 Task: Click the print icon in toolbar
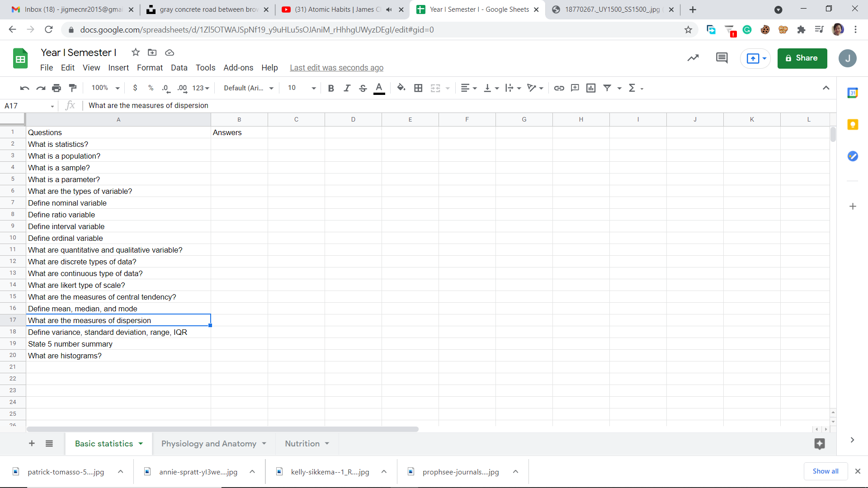tap(57, 88)
